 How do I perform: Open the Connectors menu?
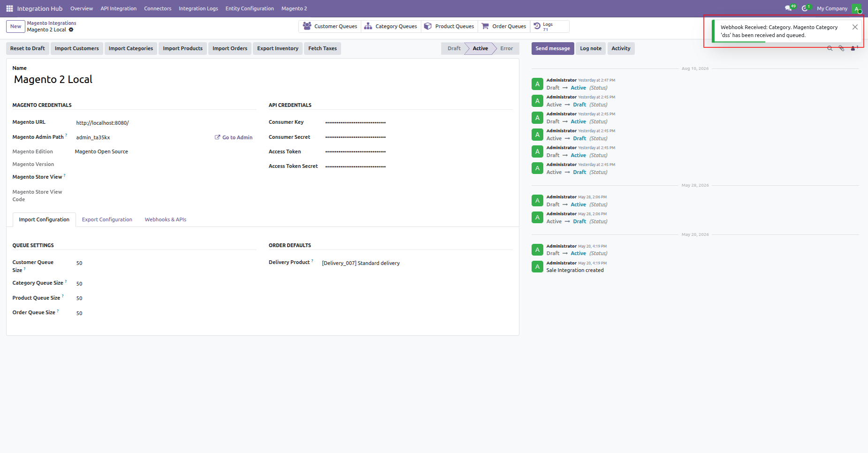[158, 8]
